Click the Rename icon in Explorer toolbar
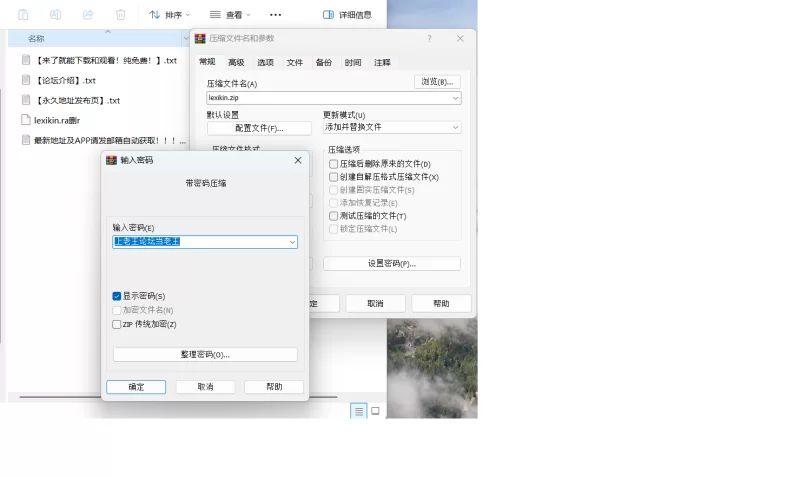This screenshot has height=477, width=800. (x=56, y=15)
